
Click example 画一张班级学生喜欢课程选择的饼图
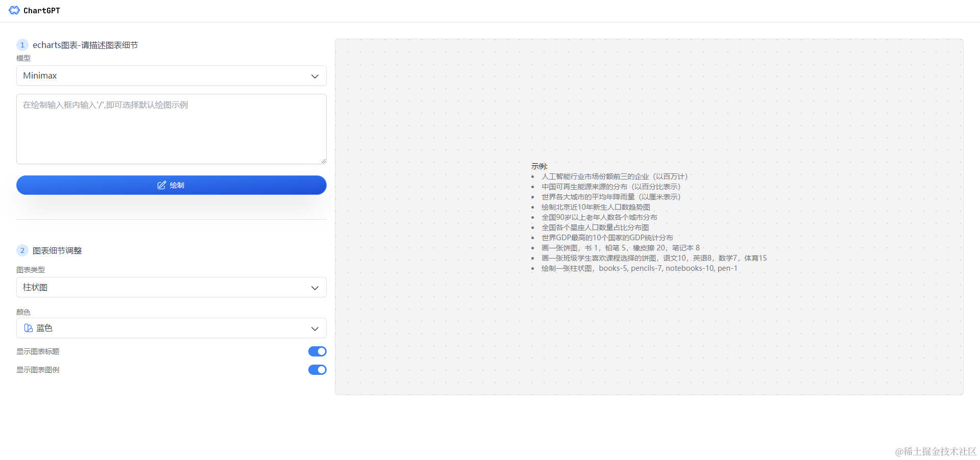(x=654, y=258)
